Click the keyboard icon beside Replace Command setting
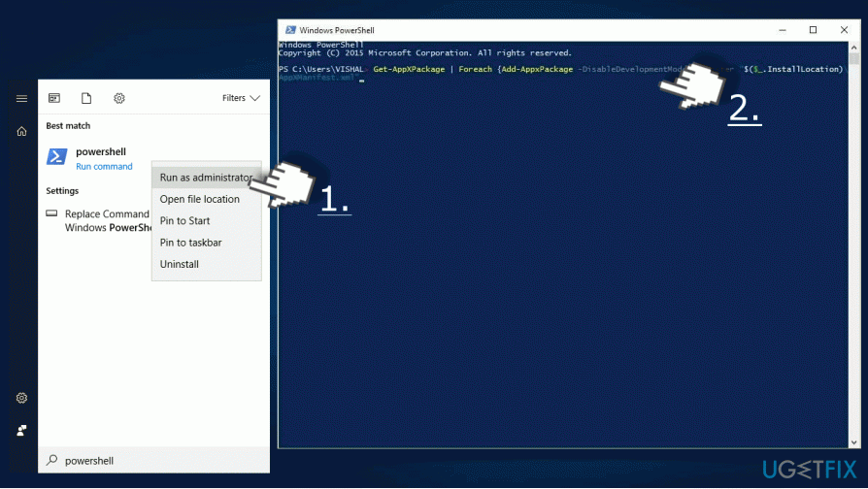 (x=51, y=213)
